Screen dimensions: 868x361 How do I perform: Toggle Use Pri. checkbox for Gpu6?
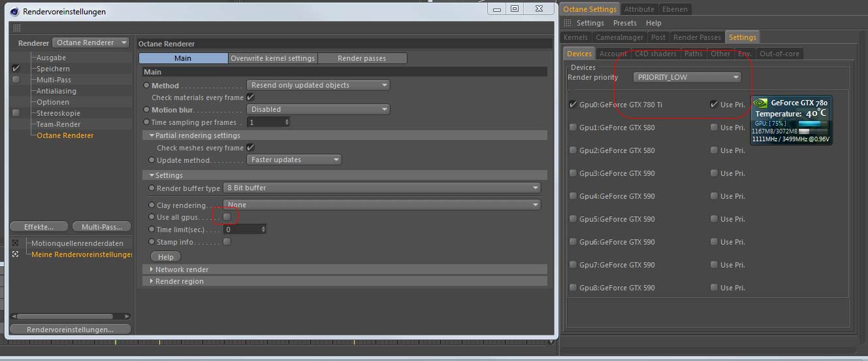tap(714, 242)
